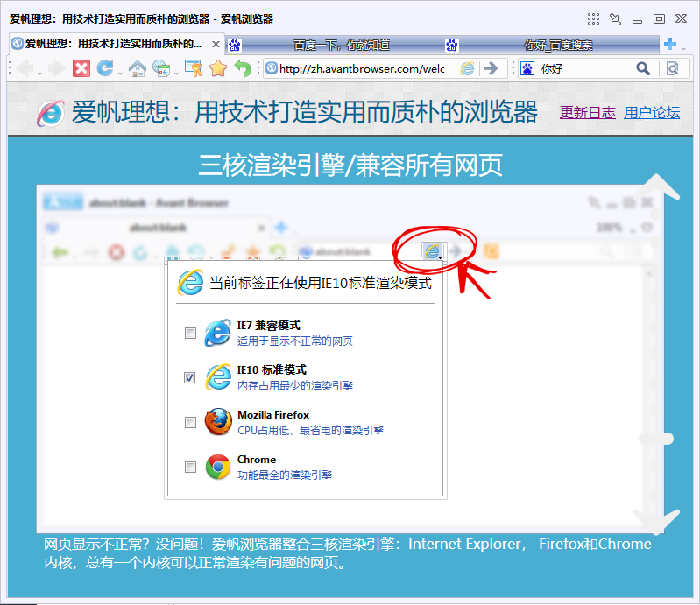Click the Baidu favicon on the second tab
Screen dimensions: 700x605
235,45
